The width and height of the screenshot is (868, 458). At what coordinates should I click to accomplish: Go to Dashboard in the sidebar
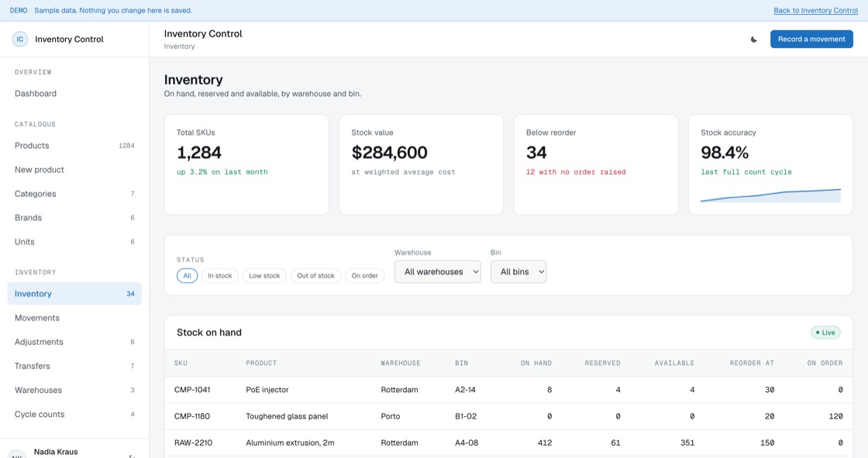(74, 94)
